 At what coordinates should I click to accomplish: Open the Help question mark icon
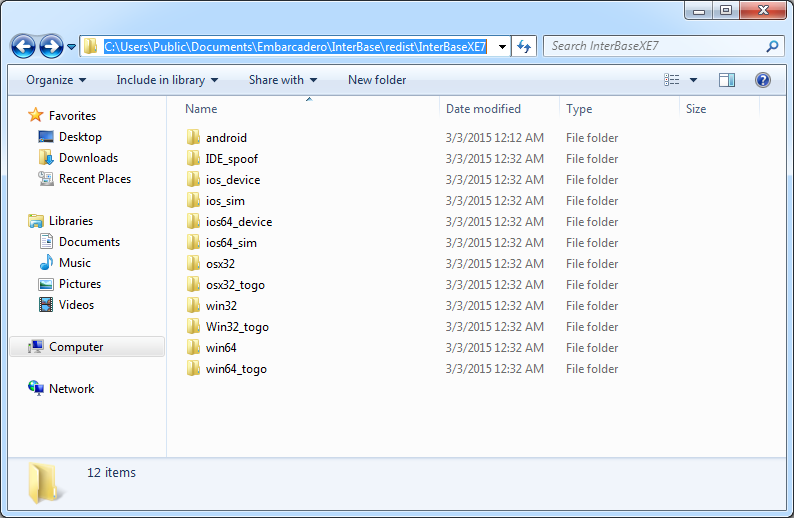(x=762, y=80)
